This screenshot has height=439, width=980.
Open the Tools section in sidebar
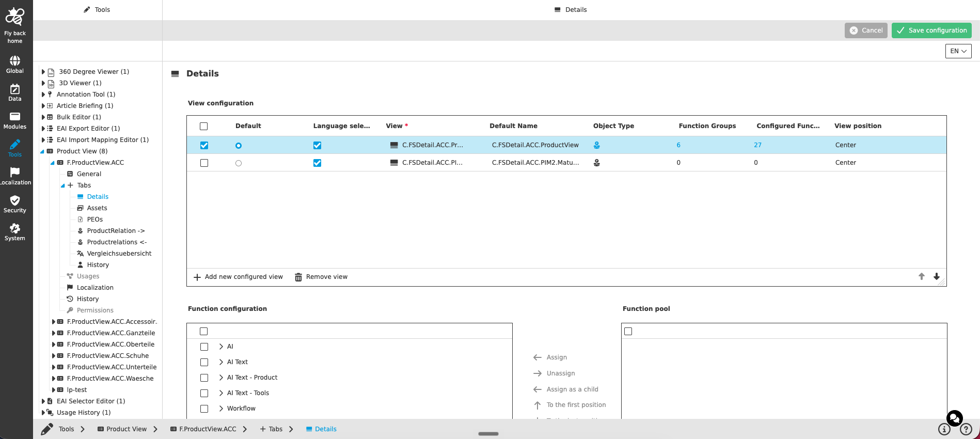15,148
